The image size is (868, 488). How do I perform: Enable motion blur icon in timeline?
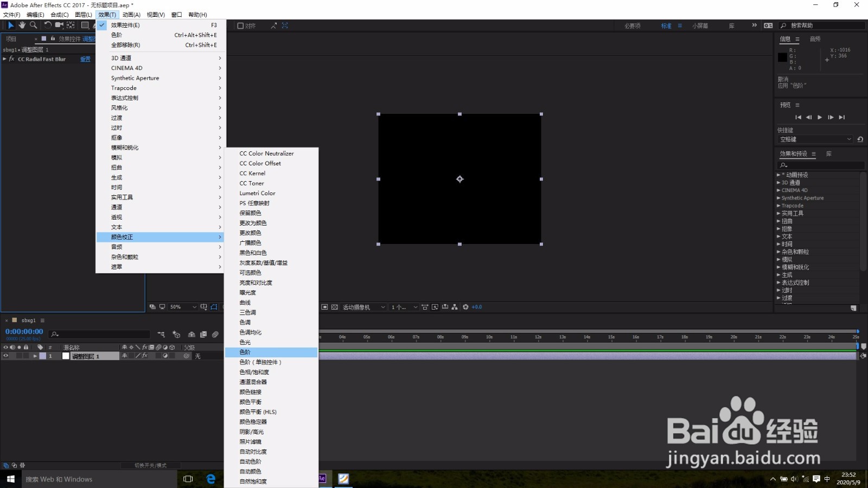(215, 335)
